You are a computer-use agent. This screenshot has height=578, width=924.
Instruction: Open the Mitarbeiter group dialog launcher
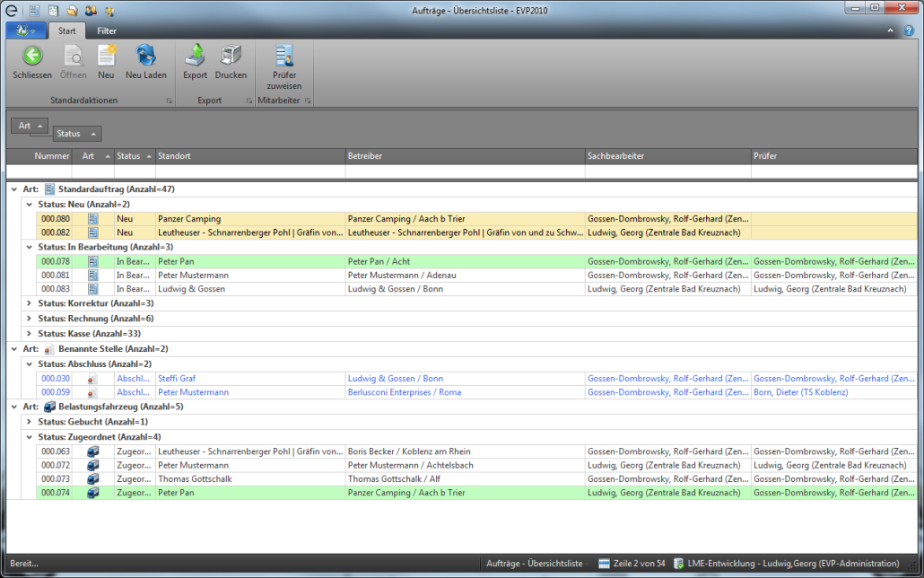[x=308, y=101]
